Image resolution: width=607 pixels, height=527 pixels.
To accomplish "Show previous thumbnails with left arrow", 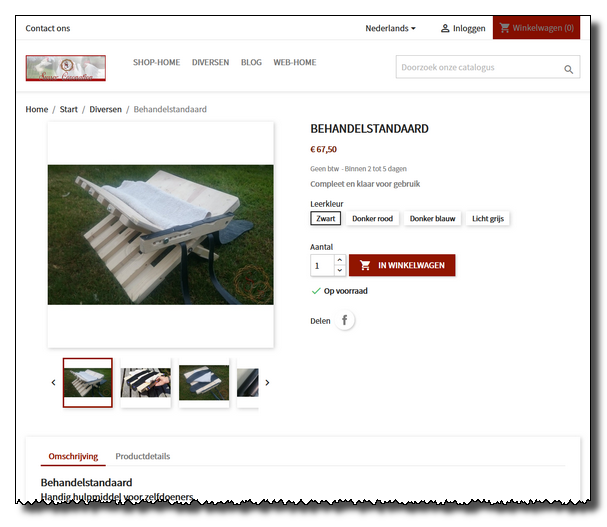I will (53, 383).
